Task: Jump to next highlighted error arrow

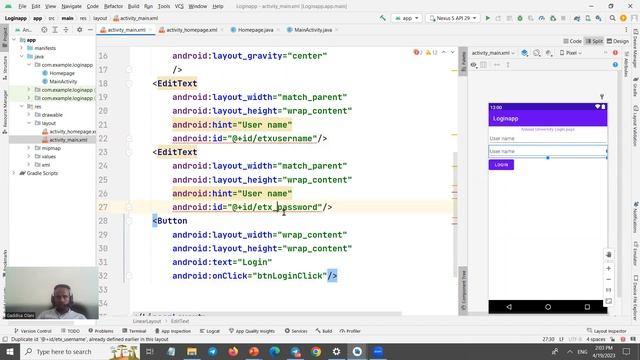Action: click(x=452, y=52)
